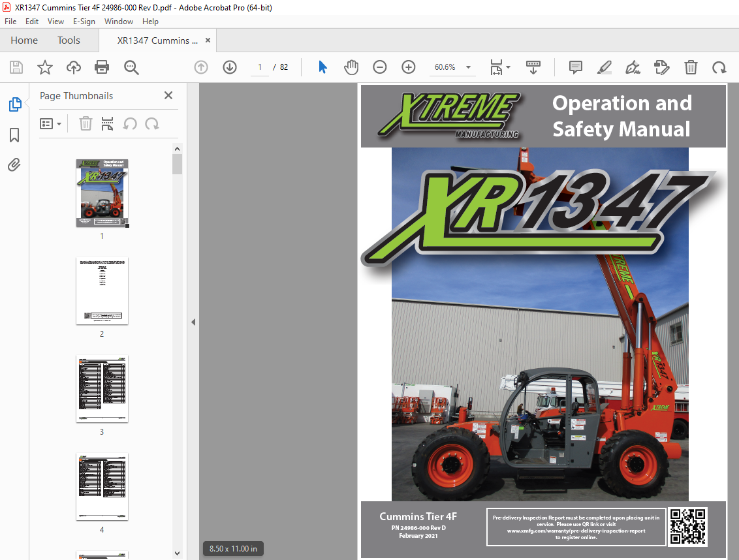The image size is (739, 560).
Task: Delete selected page in thumbnails panel
Action: click(x=86, y=124)
